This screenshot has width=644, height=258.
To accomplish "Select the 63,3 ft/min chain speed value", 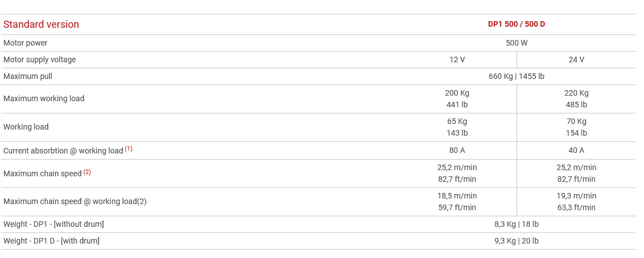I will pos(576,207).
